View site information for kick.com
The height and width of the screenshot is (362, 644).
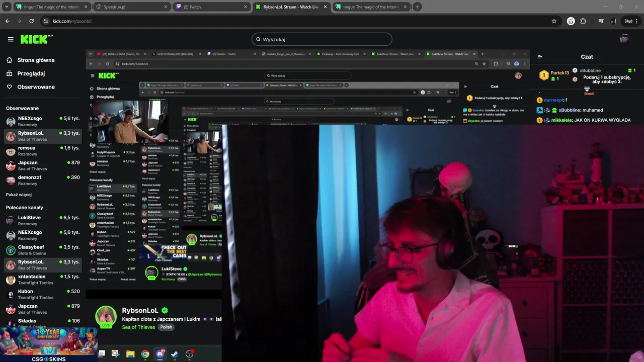pyautogui.click(x=46, y=21)
